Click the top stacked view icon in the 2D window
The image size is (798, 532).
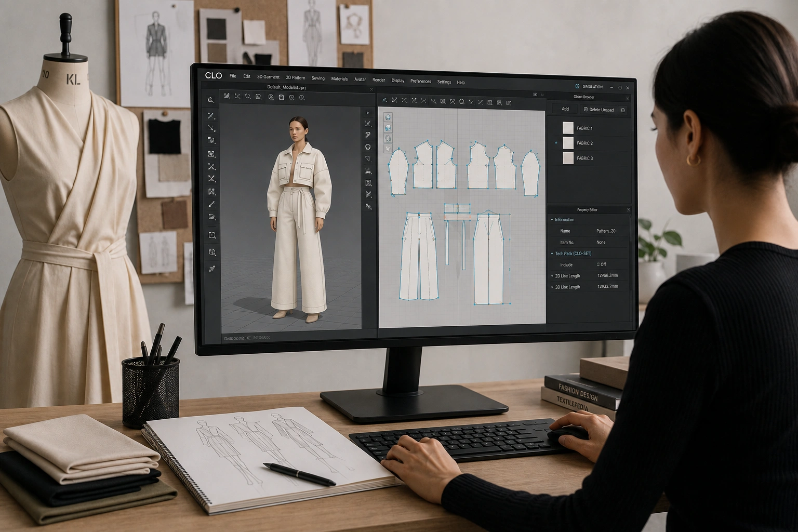coord(388,117)
